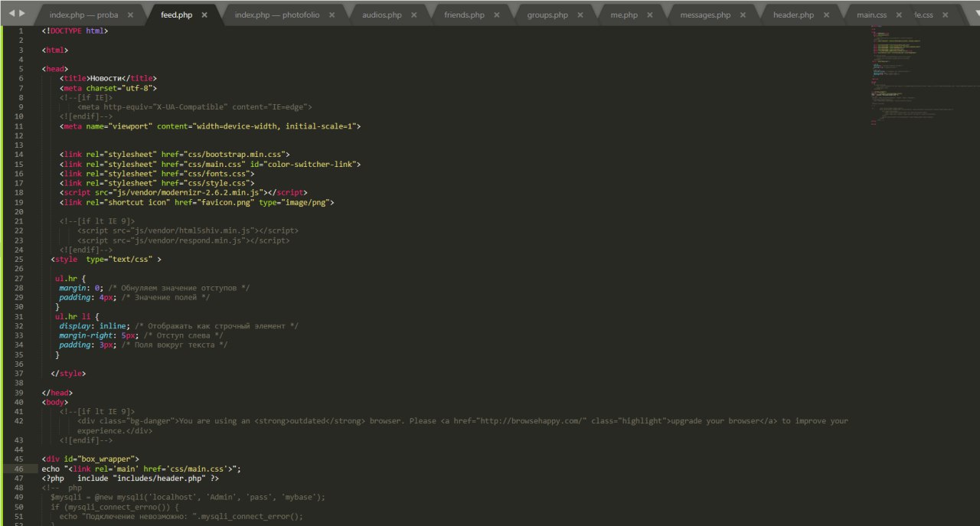Close the audios.php tab

coord(414,15)
